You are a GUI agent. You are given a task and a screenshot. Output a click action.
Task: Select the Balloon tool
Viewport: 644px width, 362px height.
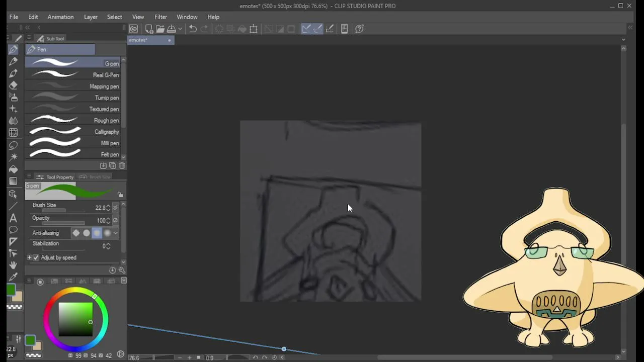[x=14, y=230]
